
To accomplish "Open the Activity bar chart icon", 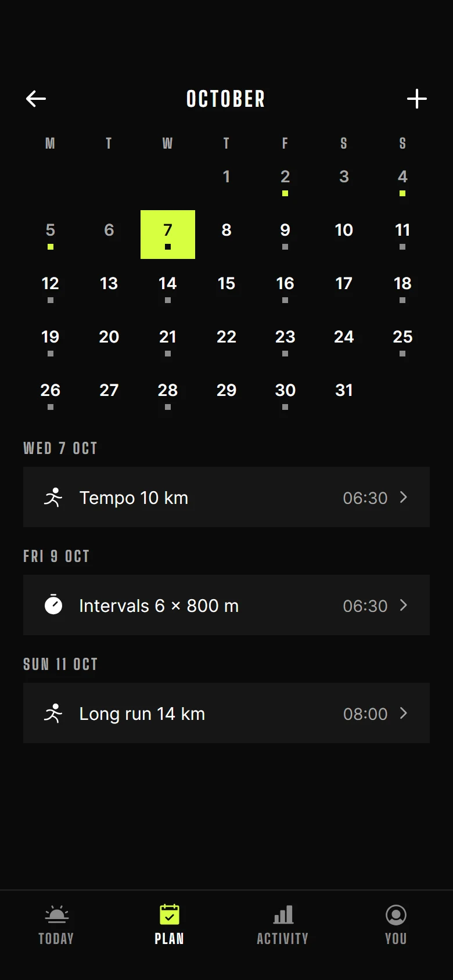I will (283, 915).
